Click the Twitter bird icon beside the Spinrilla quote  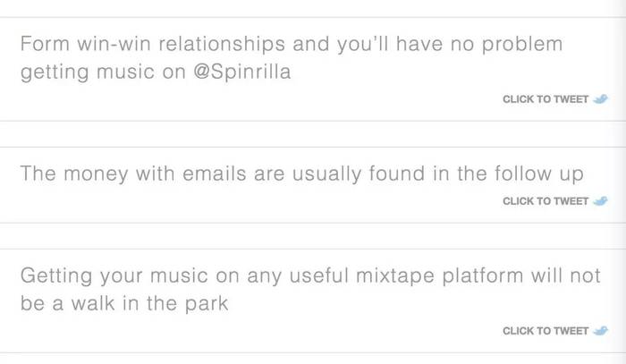point(600,98)
